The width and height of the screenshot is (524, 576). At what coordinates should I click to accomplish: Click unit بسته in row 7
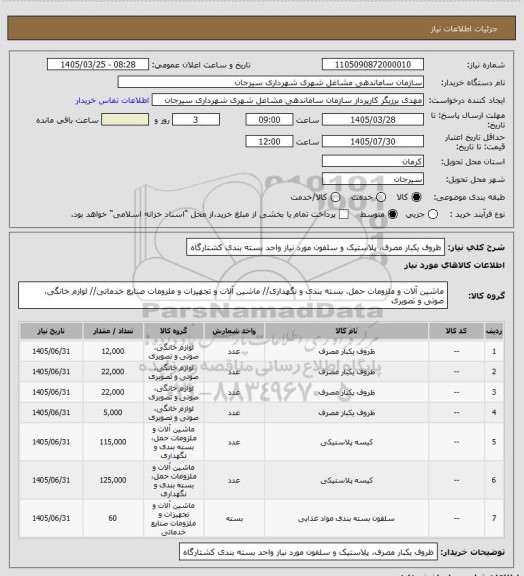tap(234, 519)
